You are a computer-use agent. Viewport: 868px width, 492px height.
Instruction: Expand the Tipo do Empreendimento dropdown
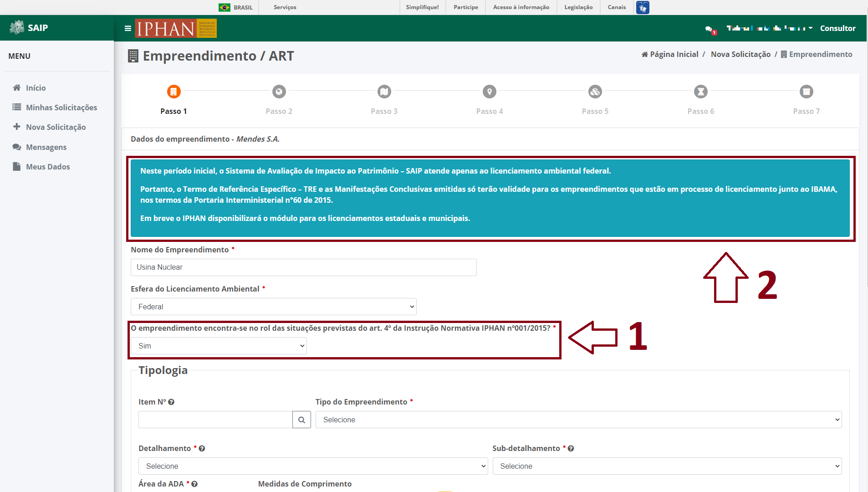click(x=579, y=420)
